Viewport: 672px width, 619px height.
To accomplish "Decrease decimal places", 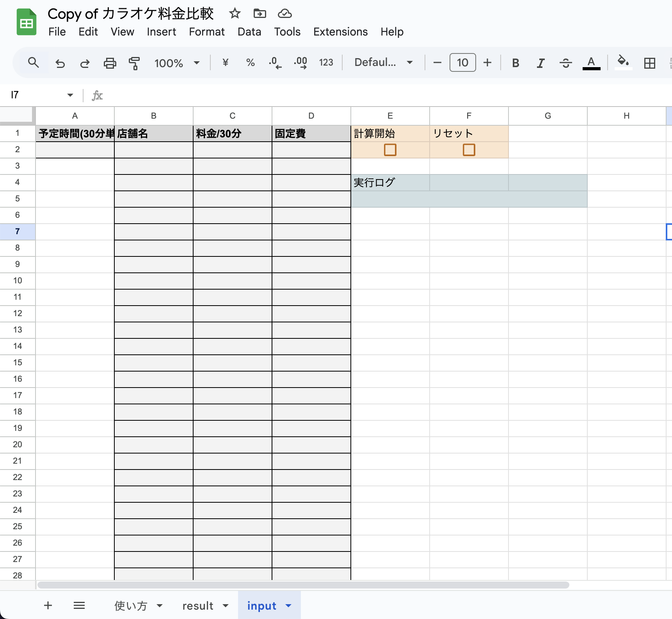I will [275, 62].
